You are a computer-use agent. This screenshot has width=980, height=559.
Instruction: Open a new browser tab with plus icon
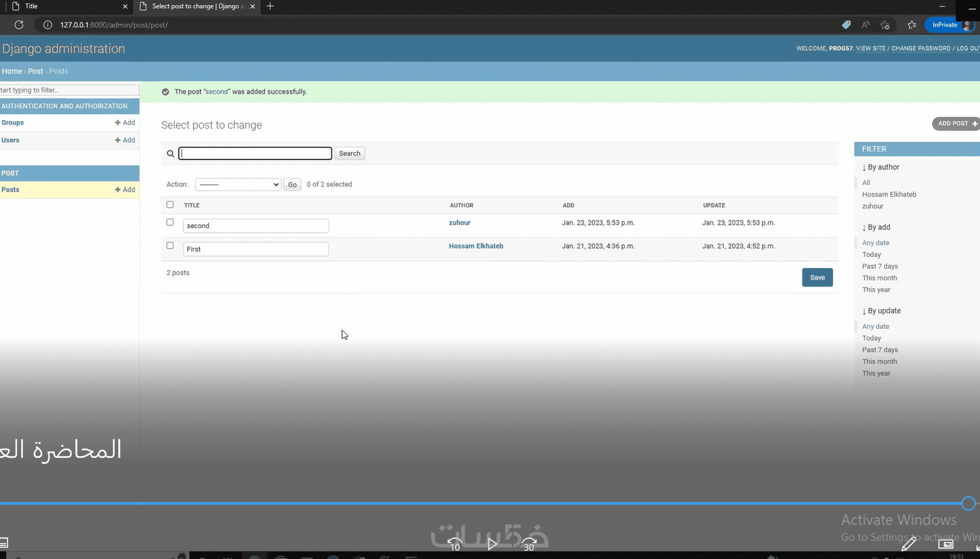(270, 6)
